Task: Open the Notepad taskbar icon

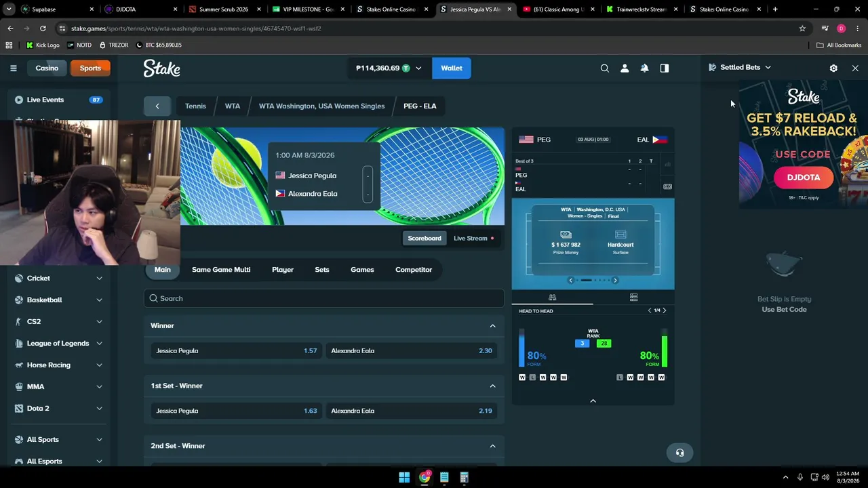Action: point(444,477)
